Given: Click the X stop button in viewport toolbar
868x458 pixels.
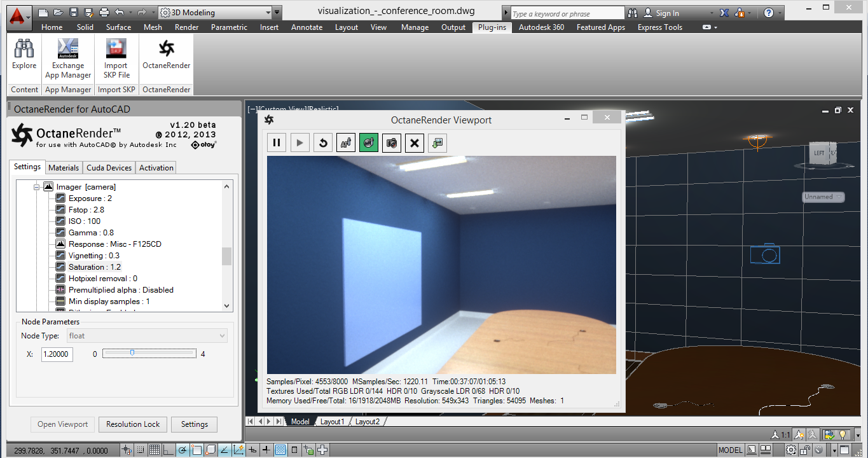Looking at the screenshot, I should point(415,142).
